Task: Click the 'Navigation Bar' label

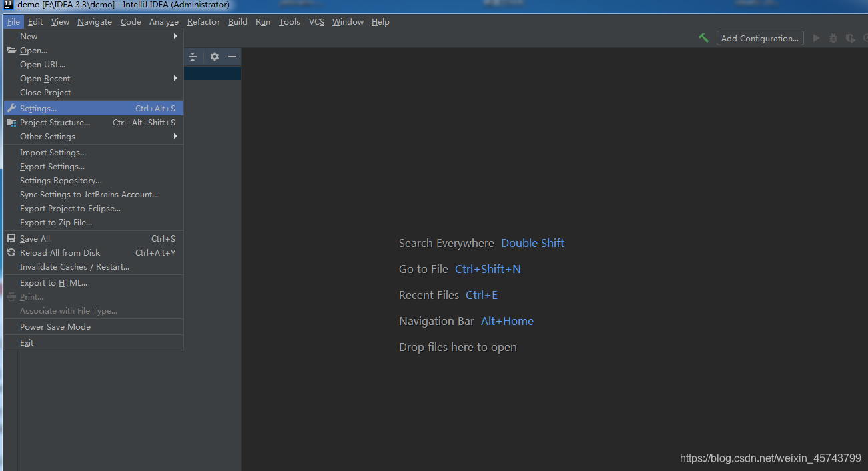Action: (x=436, y=321)
